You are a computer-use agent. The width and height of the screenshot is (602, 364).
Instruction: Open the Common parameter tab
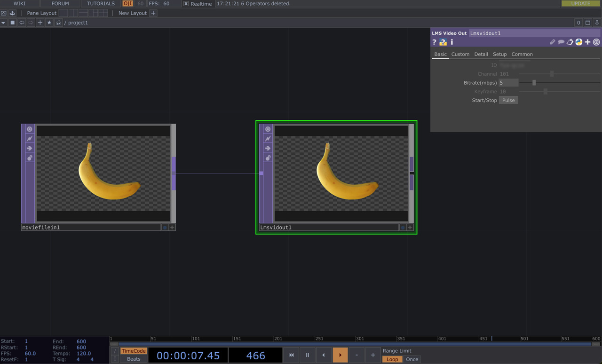(x=522, y=54)
